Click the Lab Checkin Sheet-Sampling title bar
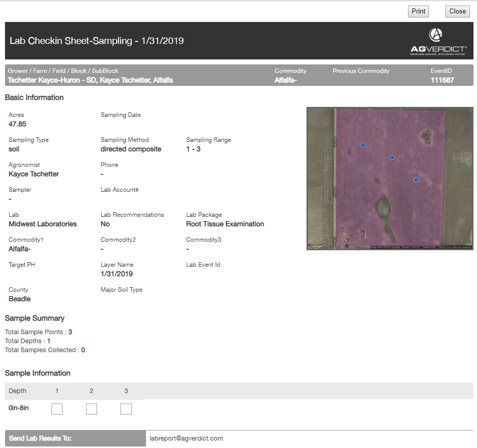 (96, 40)
